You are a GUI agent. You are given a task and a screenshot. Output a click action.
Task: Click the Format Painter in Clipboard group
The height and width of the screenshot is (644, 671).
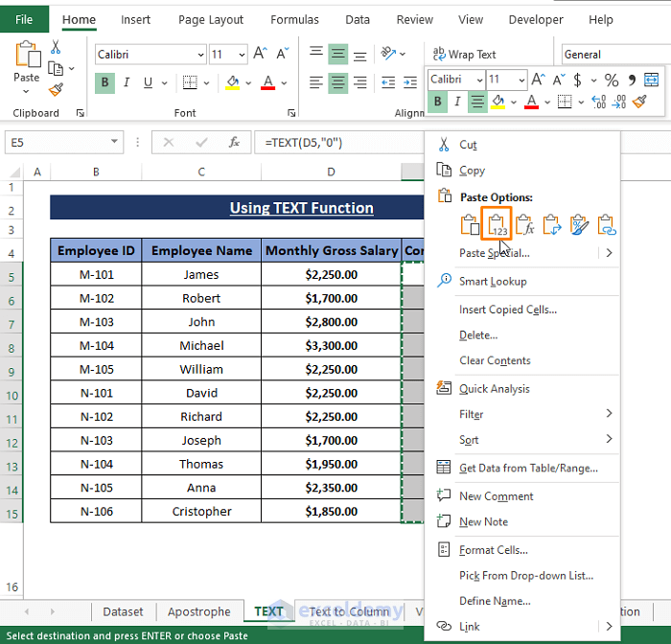56,89
